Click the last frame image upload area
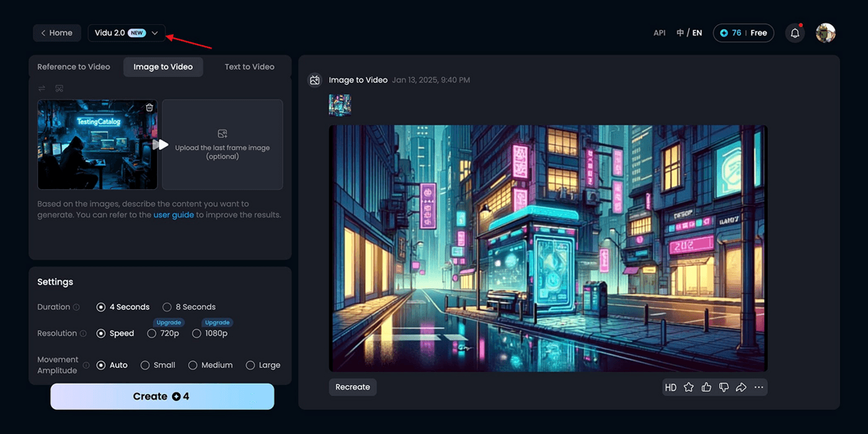The width and height of the screenshot is (868, 434). (x=223, y=144)
